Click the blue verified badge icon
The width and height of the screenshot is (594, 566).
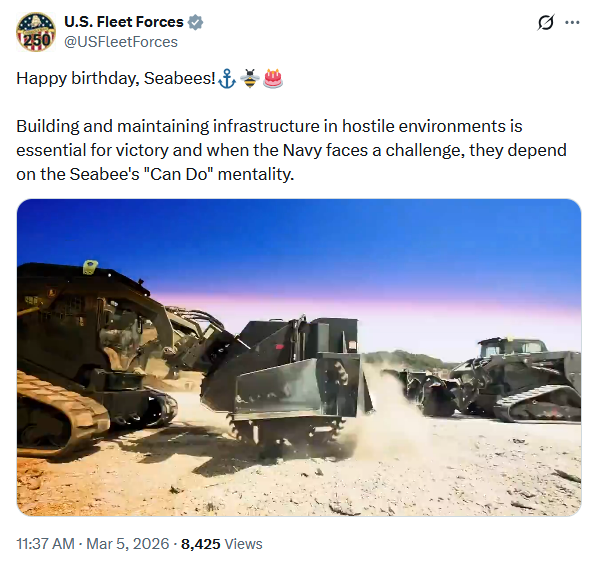coord(195,22)
